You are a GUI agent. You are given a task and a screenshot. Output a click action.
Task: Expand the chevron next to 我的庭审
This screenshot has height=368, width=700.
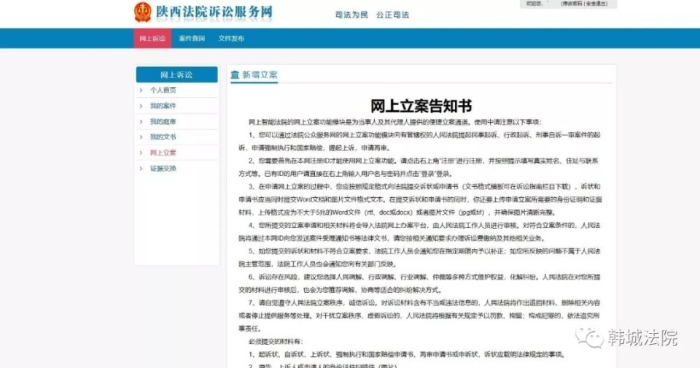click(141, 121)
